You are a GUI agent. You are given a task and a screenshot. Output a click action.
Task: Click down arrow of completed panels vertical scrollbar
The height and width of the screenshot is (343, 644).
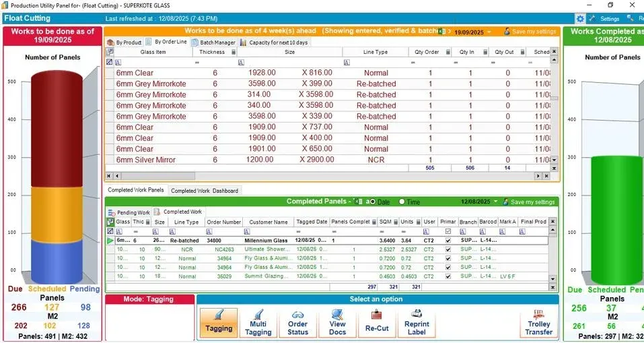point(553,278)
